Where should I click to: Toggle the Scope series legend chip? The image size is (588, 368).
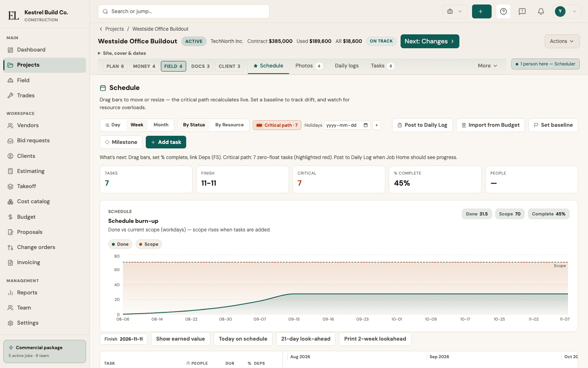(x=149, y=244)
